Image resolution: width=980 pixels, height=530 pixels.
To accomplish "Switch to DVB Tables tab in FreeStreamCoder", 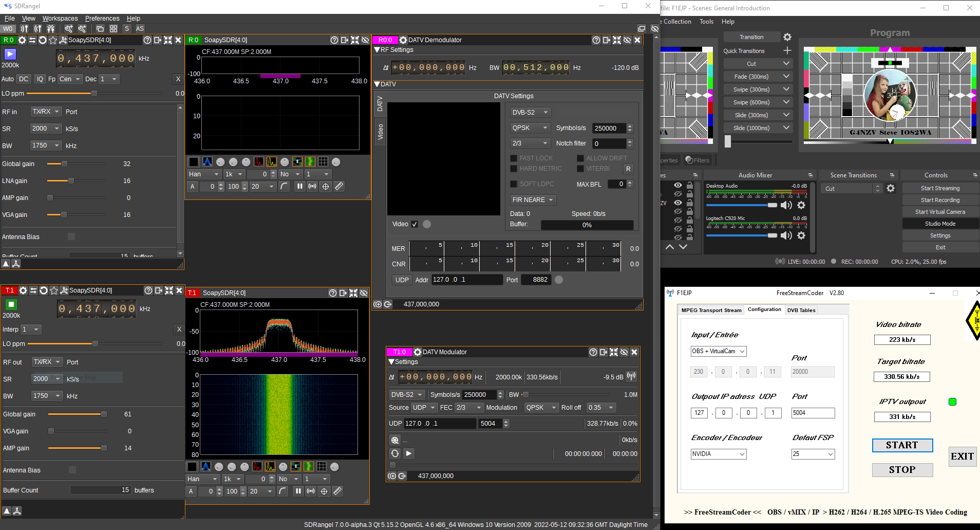I will 801,310.
